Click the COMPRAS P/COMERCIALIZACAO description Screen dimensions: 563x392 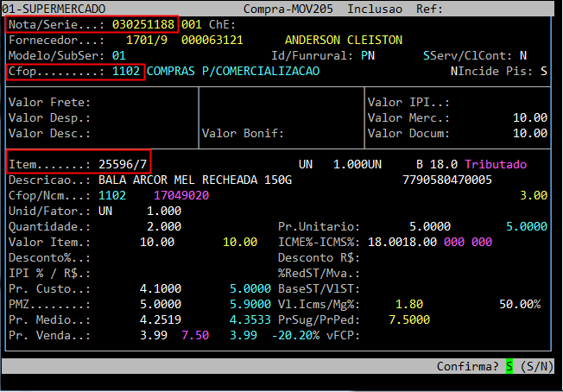pos(232,71)
